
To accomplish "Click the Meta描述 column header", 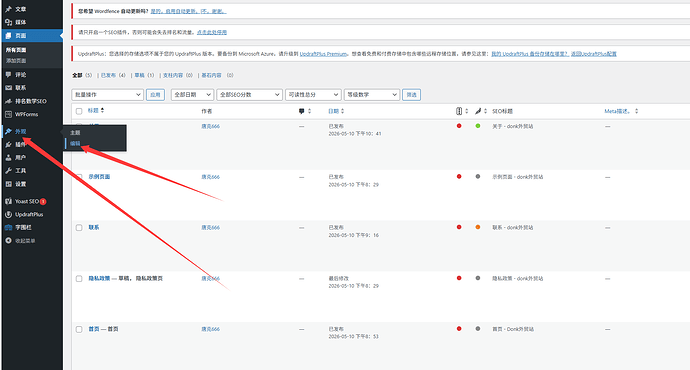I will click(x=618, y=111).
